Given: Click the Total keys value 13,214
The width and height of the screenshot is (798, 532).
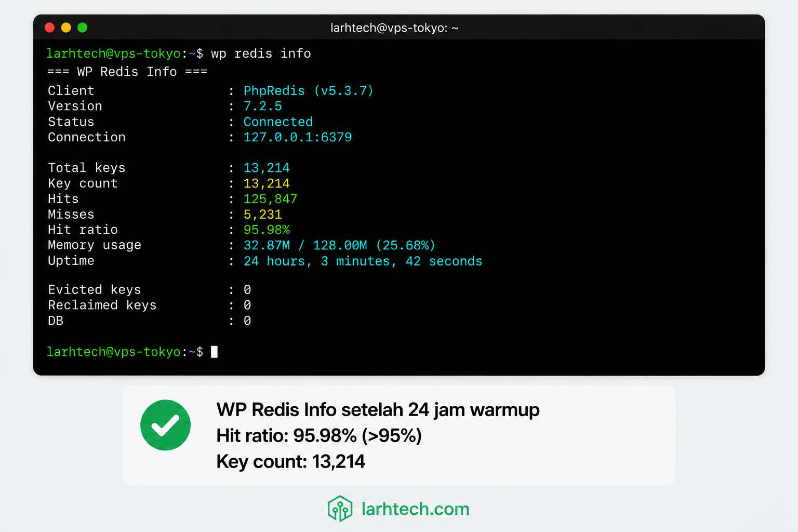Looking at the screenshot, I should tap(267, 168).
